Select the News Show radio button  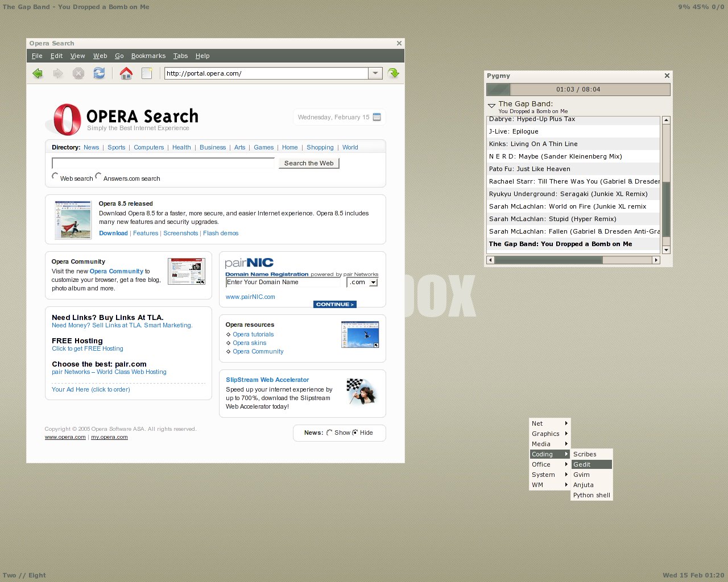pyautogui.click(x=329, y=433)
